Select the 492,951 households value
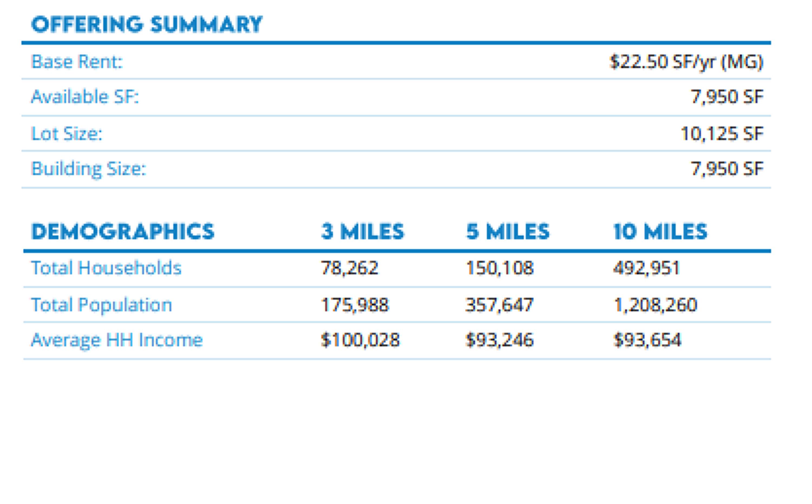Viewport: 812px width, 504px height. click(x=646, y=268)
